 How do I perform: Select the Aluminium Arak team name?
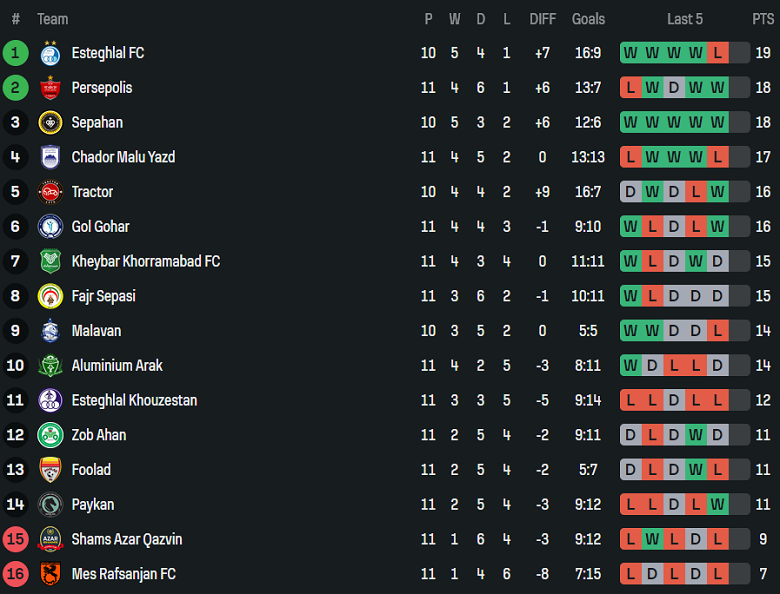[117, 366]
